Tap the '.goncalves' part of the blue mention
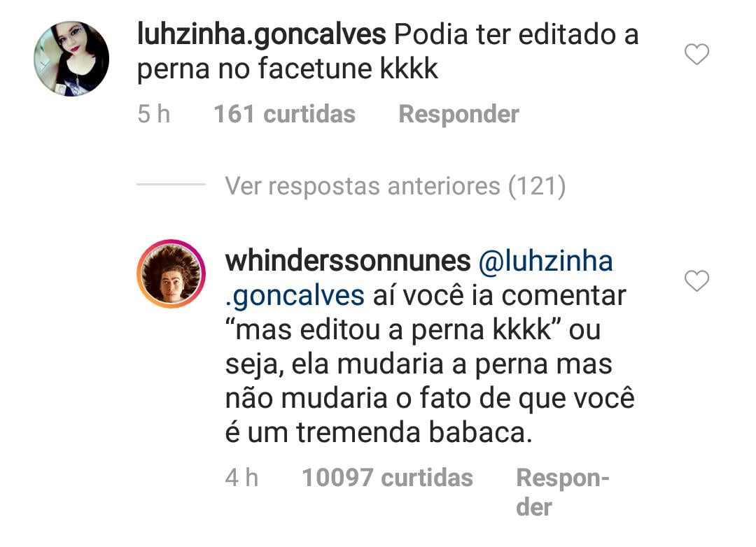 click(x=295, y=296)
